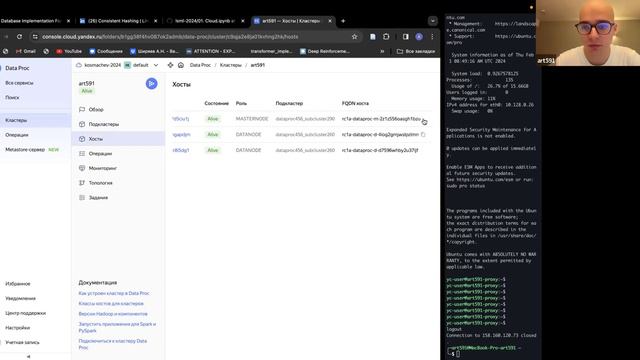
Task: Click the navigation icon left of home
Action: (x=170, y=65)
